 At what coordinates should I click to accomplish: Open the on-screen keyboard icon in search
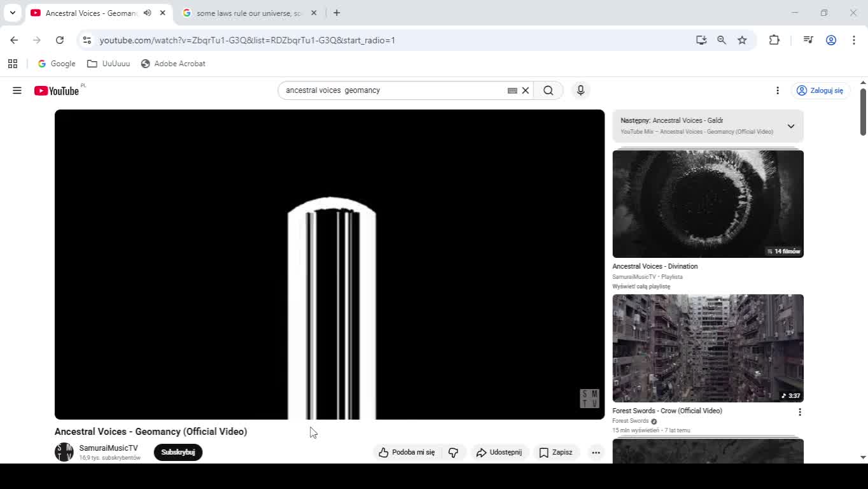click(512, 90)
